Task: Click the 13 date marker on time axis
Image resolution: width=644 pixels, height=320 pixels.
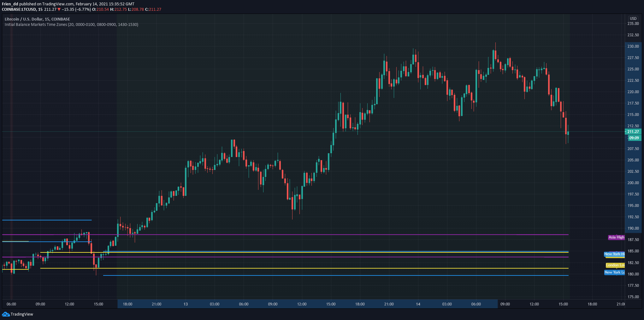Action: click(186, 304)
